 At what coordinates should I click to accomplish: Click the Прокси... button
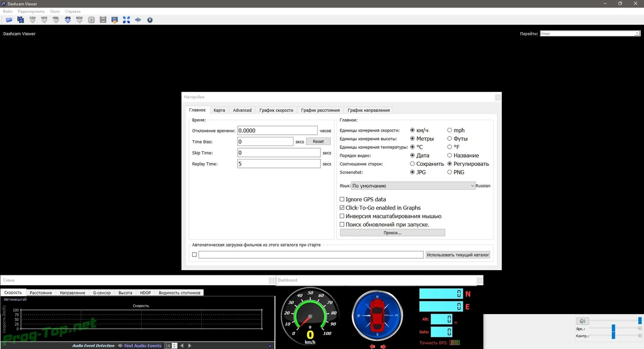click(392, 232)
